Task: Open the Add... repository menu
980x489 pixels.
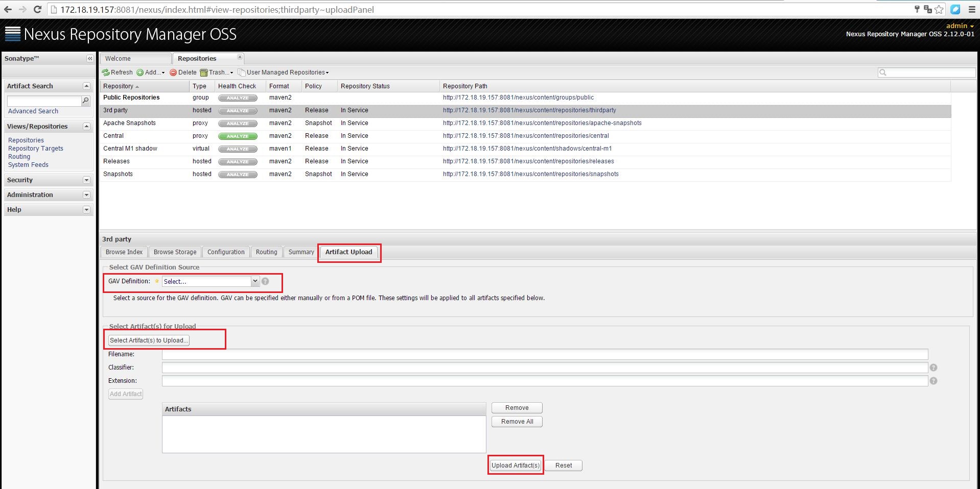Action: point(151,72)
